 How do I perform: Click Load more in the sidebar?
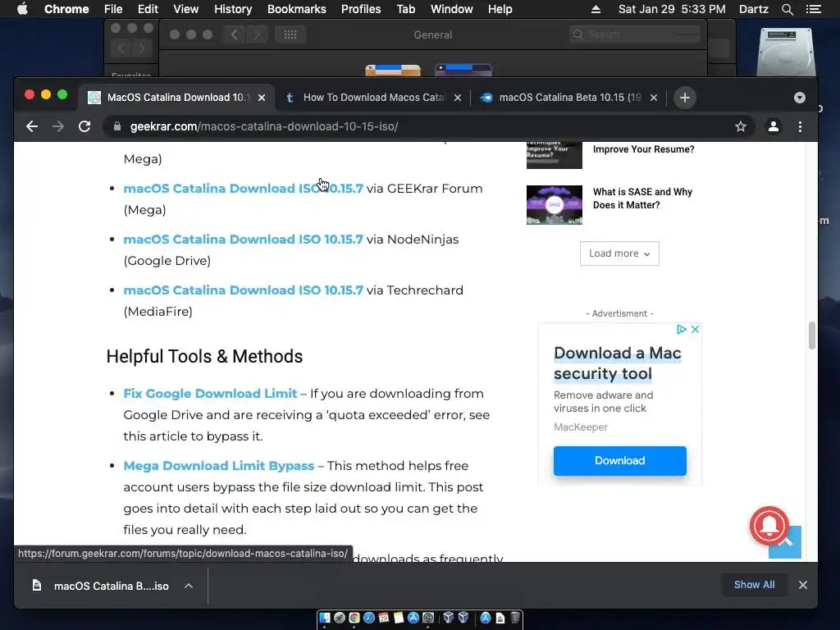pos(619,253)
